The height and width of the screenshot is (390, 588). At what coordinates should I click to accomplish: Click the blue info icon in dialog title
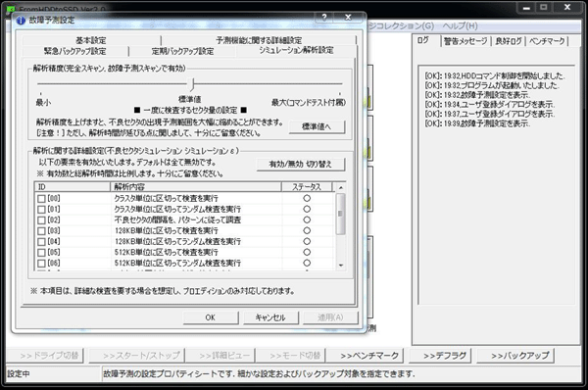(21, 21)
